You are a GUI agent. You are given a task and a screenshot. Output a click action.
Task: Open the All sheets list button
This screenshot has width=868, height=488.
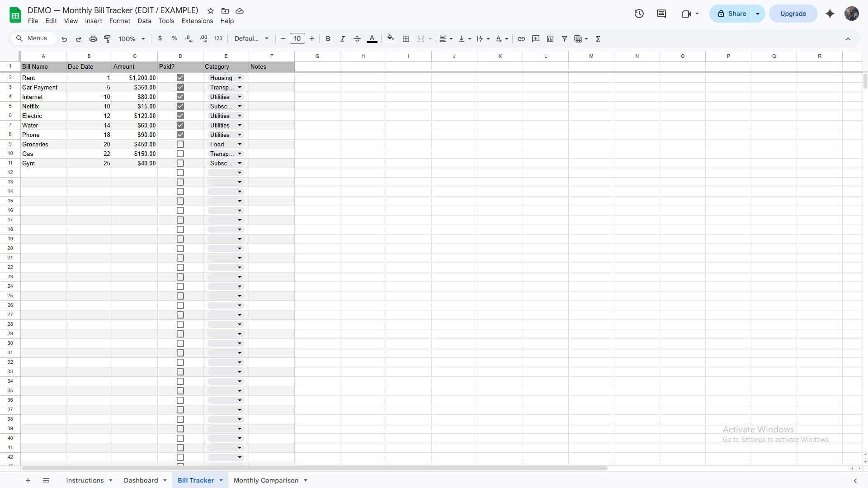pyautogui.click(x=46, y=480)
